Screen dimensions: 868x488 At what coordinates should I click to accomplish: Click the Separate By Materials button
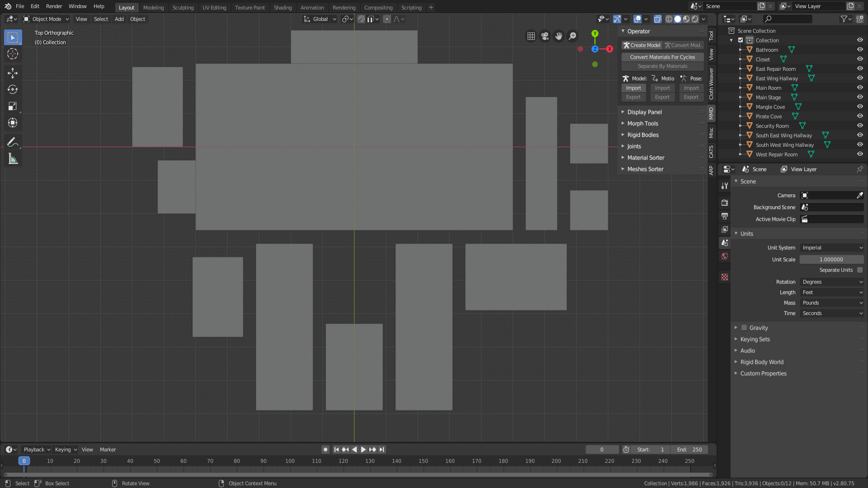tap(662, 66)
